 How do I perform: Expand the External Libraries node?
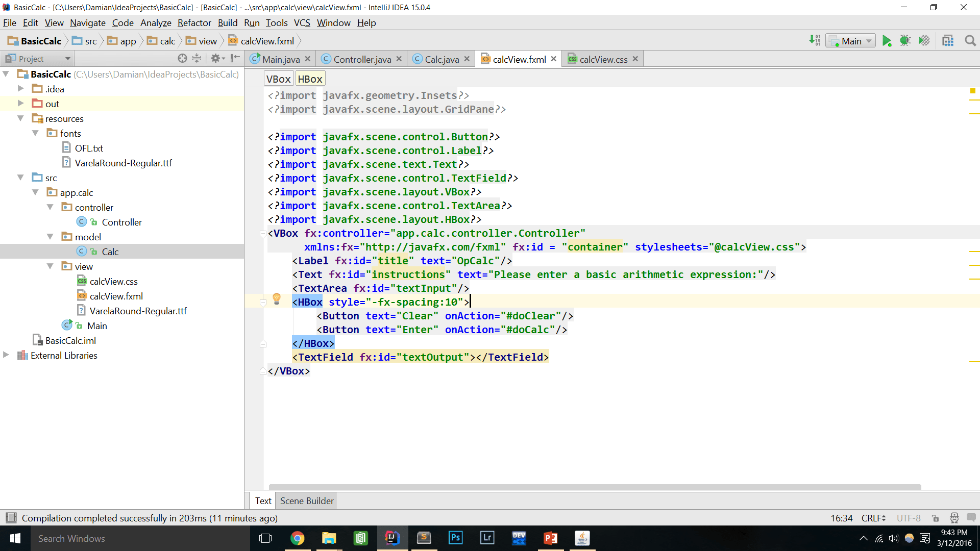coord(6,355)
